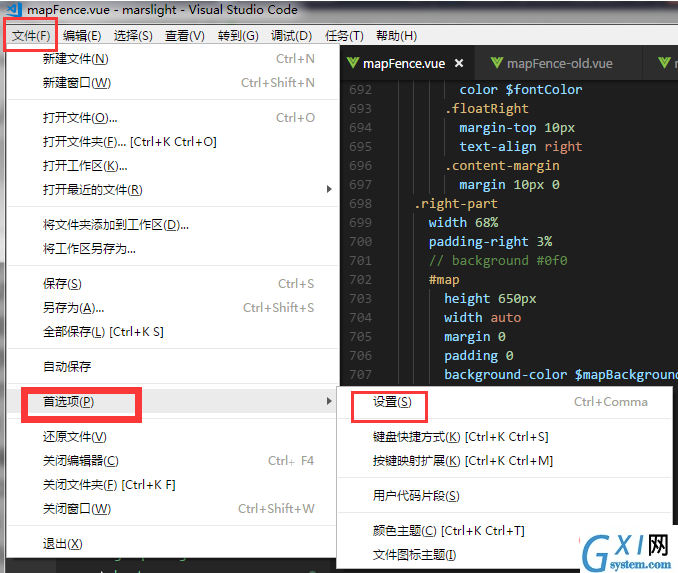The height and width of the screenshot is (573, 678).
Task: Close the mapFence.vue editor tab
Action: [x=459, y=64]
